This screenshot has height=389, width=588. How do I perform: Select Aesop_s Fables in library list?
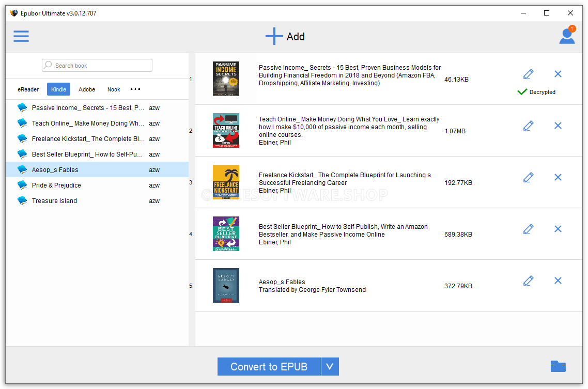pyautogui.click(x=97, y=170)
